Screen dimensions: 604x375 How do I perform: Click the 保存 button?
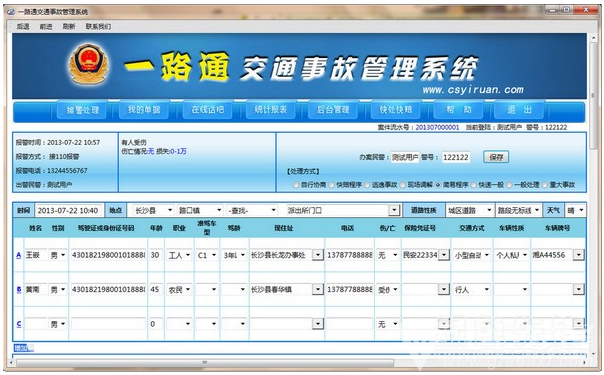(496, 157)
